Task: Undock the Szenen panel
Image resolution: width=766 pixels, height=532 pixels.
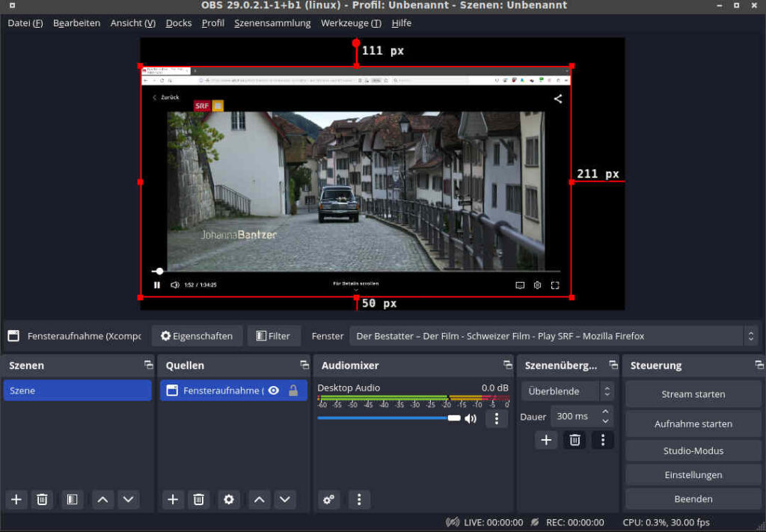Action: click(x=149, y=365)
